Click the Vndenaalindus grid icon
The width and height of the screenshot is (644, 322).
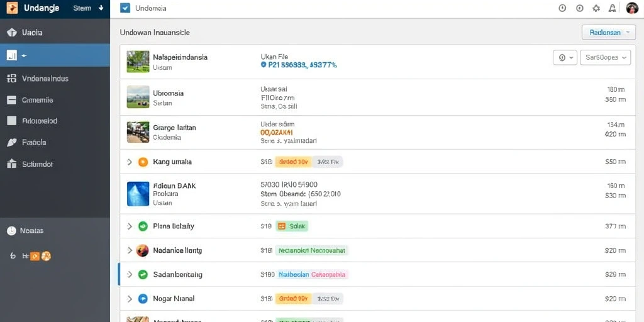click(12, 79)
